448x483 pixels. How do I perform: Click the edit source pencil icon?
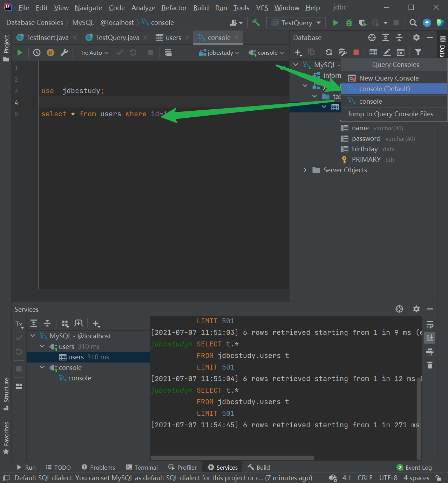[387, 52]
